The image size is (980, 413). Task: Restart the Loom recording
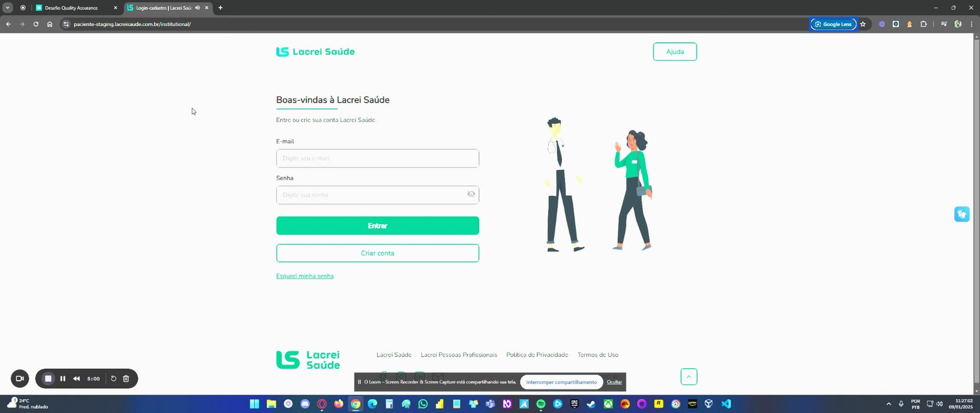[113, 379]
